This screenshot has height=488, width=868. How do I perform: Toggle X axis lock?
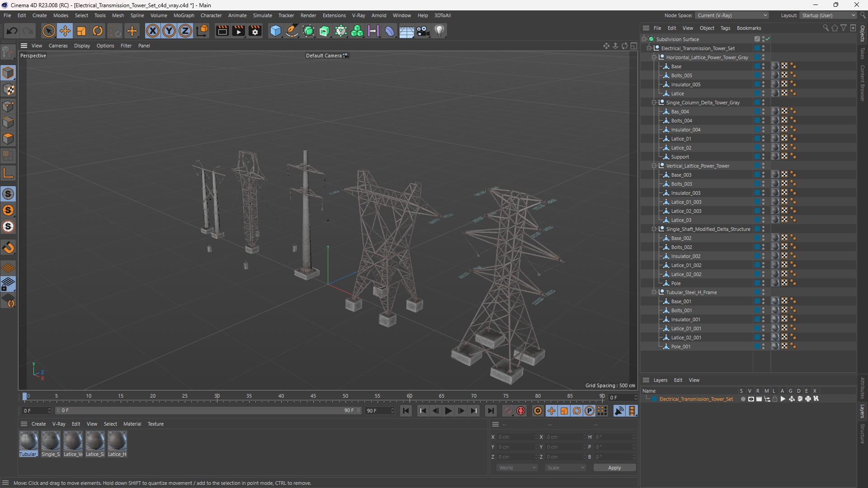[153, 31]
